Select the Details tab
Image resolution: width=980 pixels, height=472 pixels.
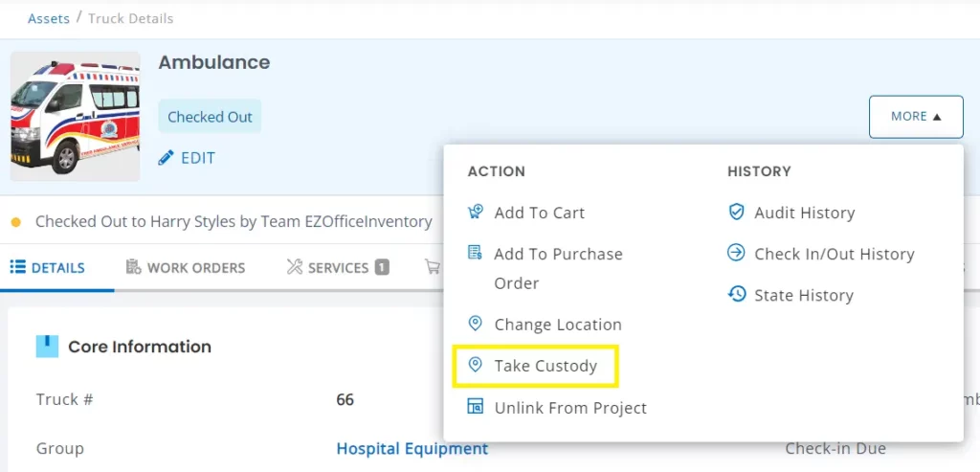point(48,268)
